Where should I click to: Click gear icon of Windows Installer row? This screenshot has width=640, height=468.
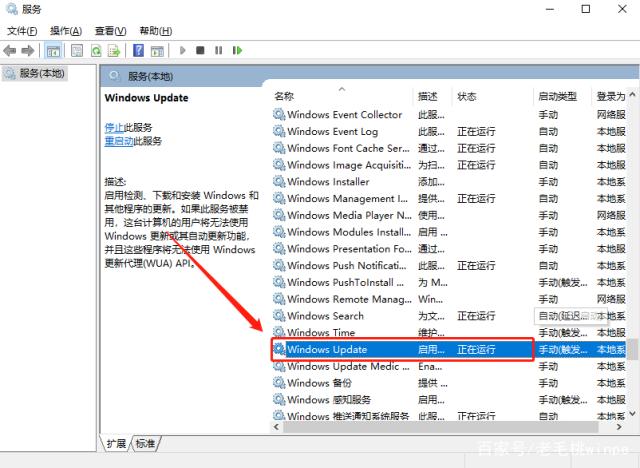click(279, 182)
